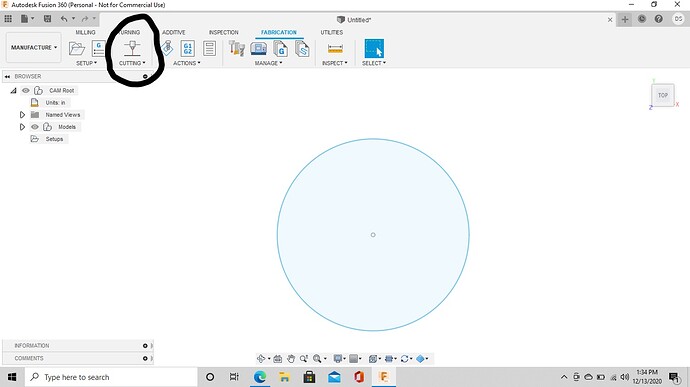Open the INSPECT dropdown menu
The image size is (690, 387).
click(x=334, y=63)
